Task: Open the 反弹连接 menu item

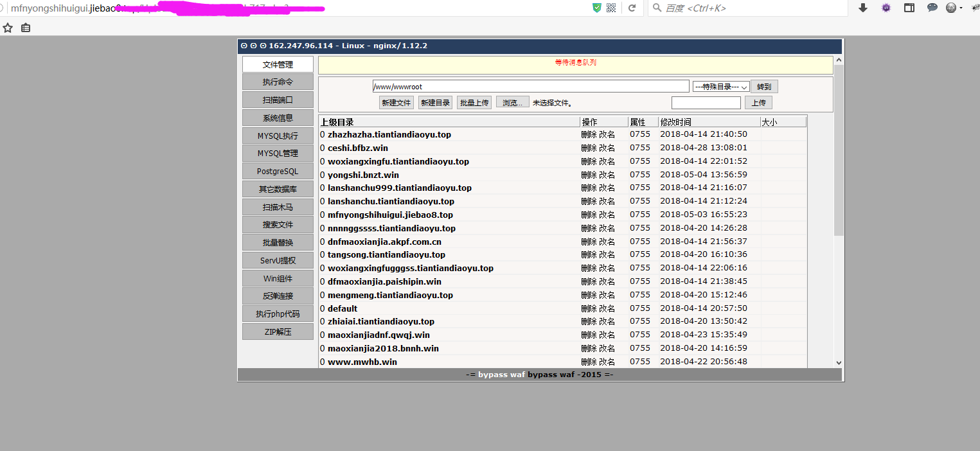Action: pos(278,296)
